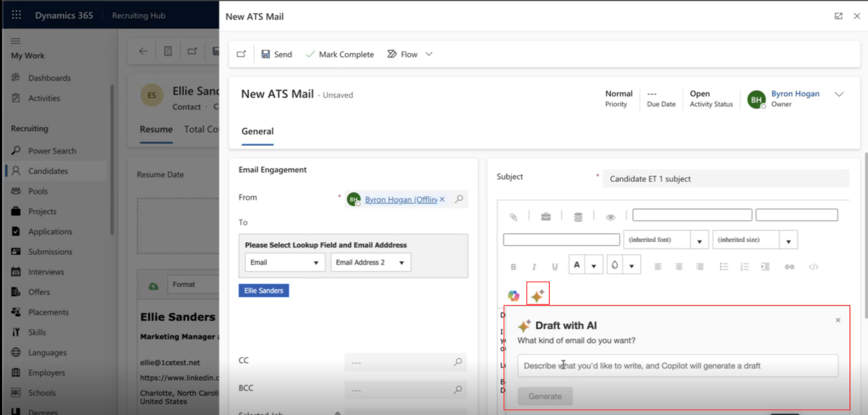Open the Byron Hogan (Offline) sender link
This screenshot has width=868, height=415.
[401, 200]
